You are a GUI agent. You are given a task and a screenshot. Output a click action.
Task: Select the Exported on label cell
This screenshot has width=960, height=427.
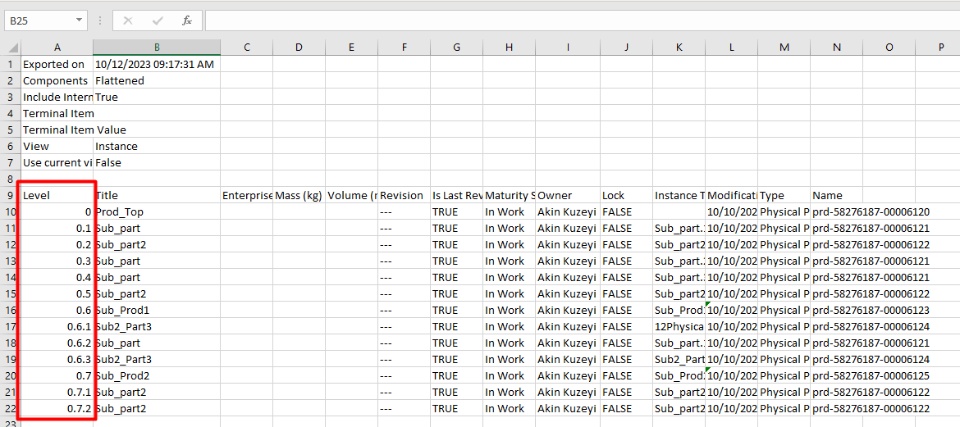[57, 64]
